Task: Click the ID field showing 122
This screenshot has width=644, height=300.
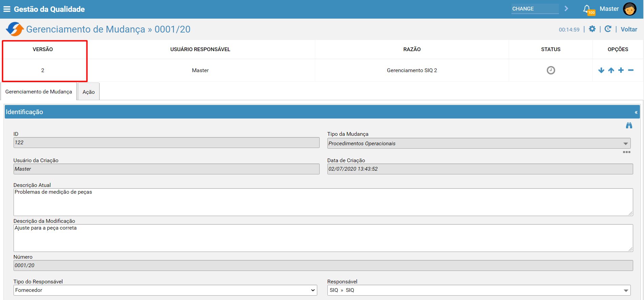Action: coord(166,143)
